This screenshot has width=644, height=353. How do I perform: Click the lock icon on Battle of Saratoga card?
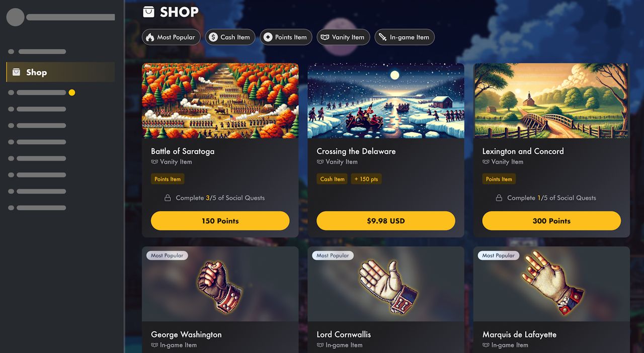[168, 198]
